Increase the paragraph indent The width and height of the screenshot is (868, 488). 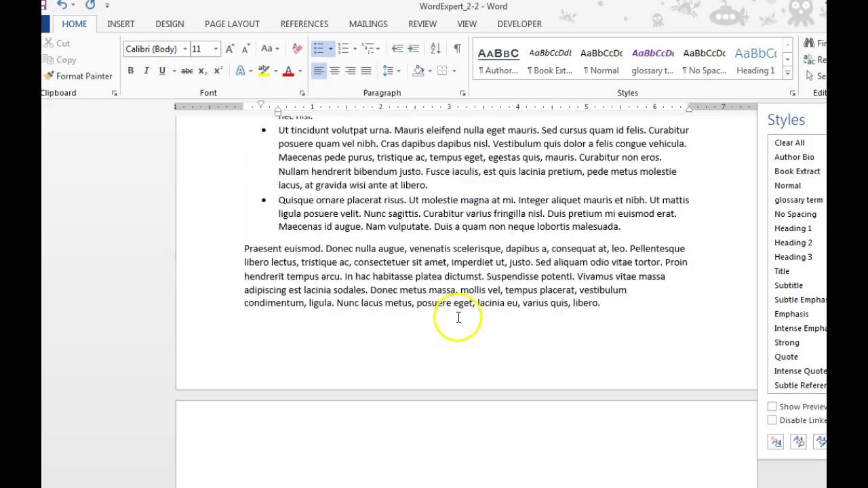pos(413,49)
